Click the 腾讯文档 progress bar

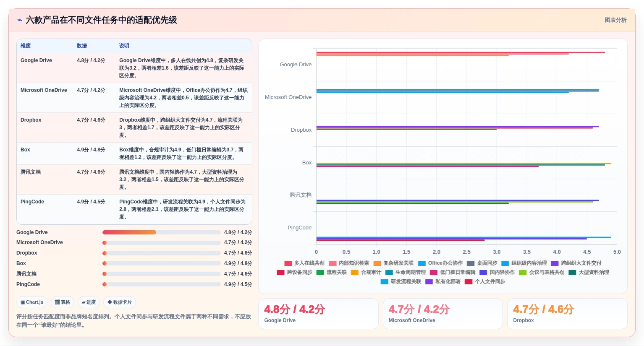click(x=162, y=274)
